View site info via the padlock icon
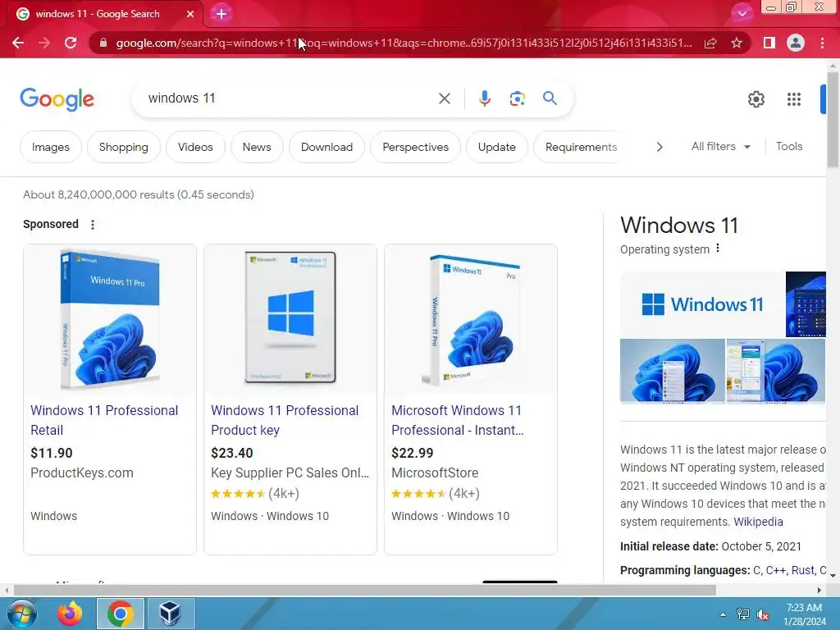The image size is (840, 630). coord(103,43)
